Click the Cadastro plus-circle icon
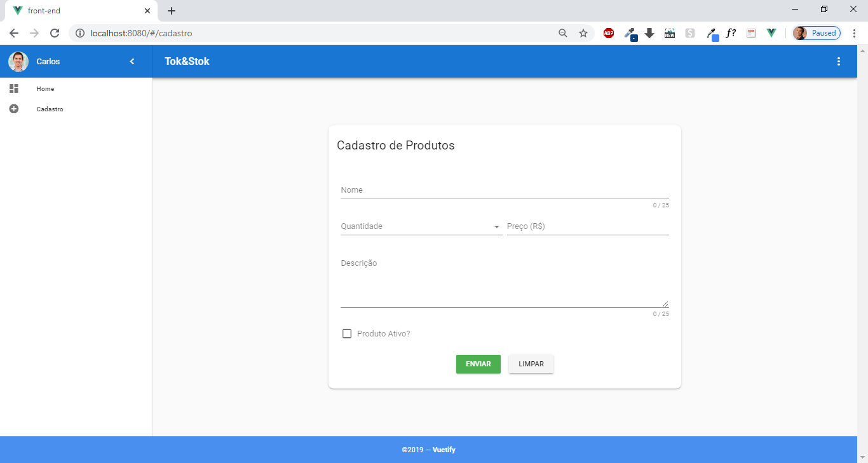868x463 pixels. pos(14,109)
